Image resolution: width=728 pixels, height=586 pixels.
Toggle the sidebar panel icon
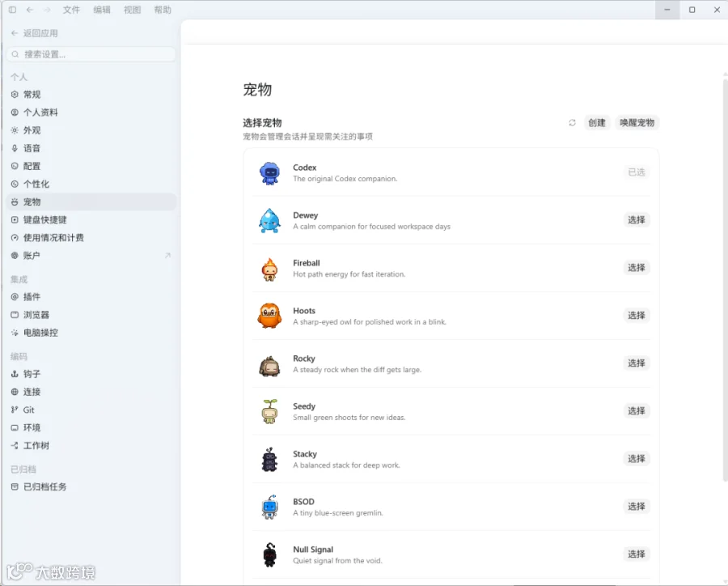click(x=12, y=10)
